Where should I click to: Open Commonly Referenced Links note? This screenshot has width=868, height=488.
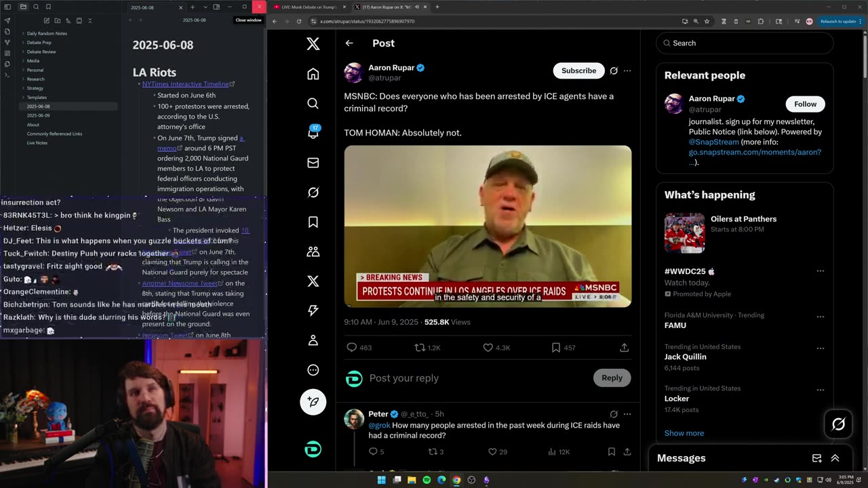pos(54,134)
